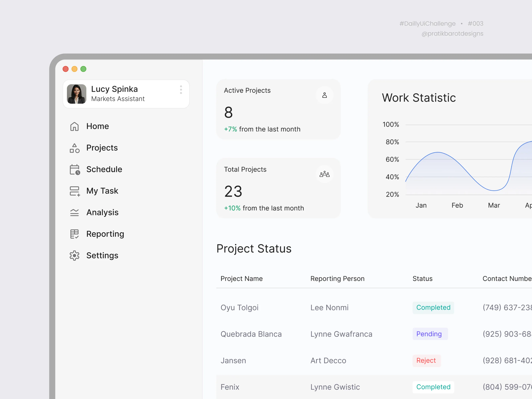This screenshot has width=532, height=399.
Task: Click the 100% chart axis label
Action: coord(391,124)
